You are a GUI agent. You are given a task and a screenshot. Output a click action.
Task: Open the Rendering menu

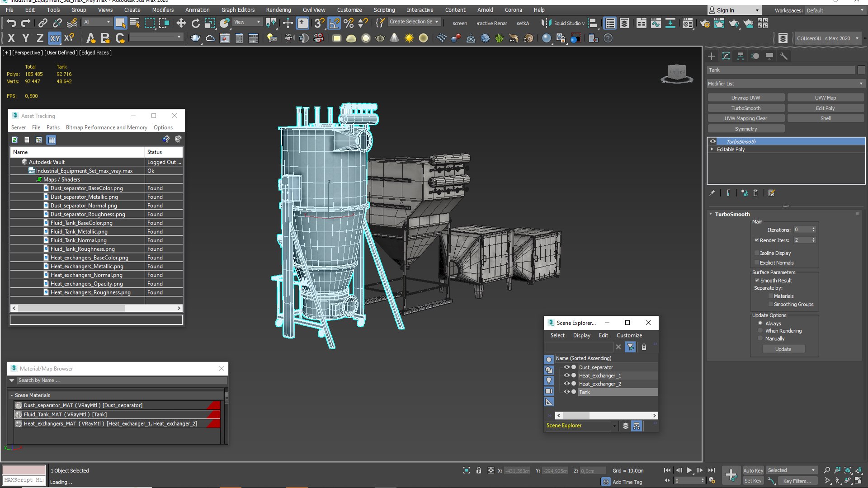[x=278, y=10]
